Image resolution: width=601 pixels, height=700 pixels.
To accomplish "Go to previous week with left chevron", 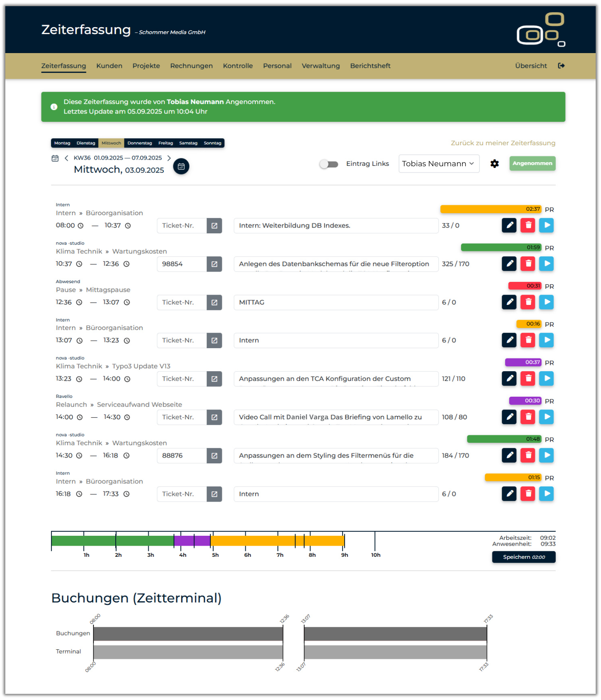I will (x=66, y=158).
